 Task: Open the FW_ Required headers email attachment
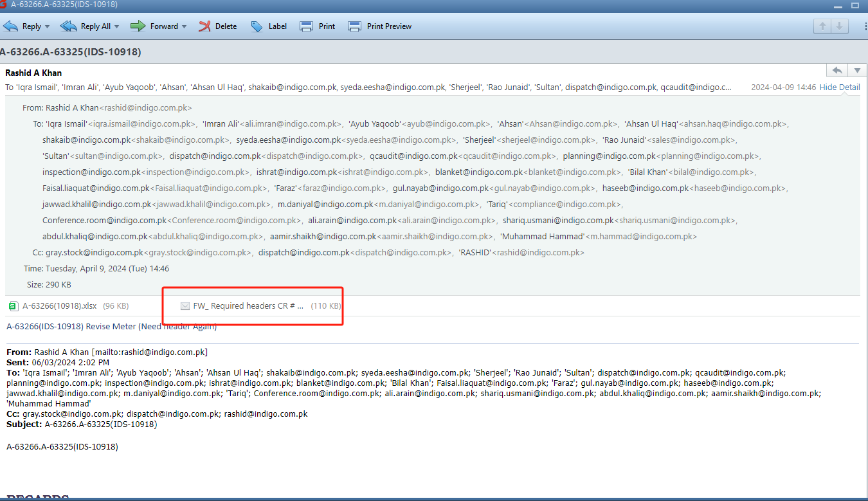[x=248, y=306]
